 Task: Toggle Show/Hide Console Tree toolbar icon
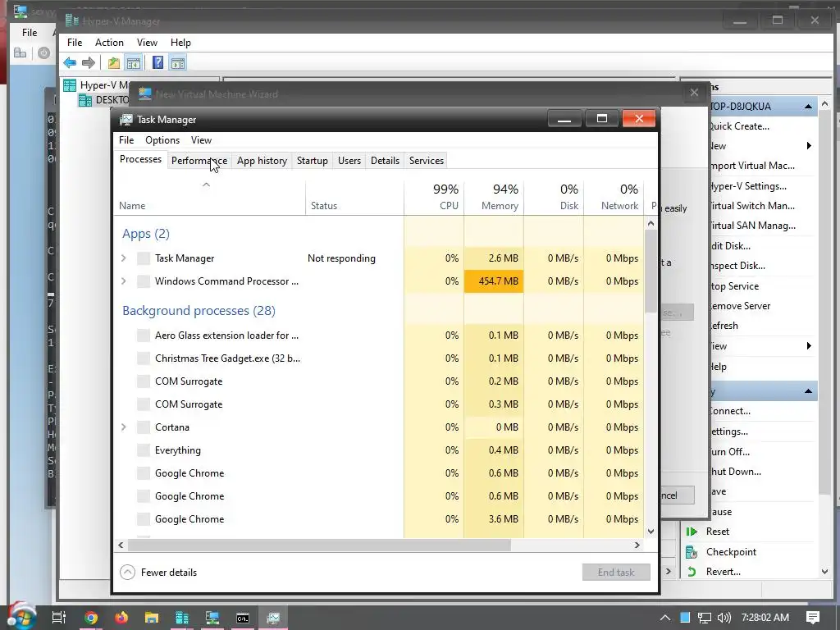[134, 63]
